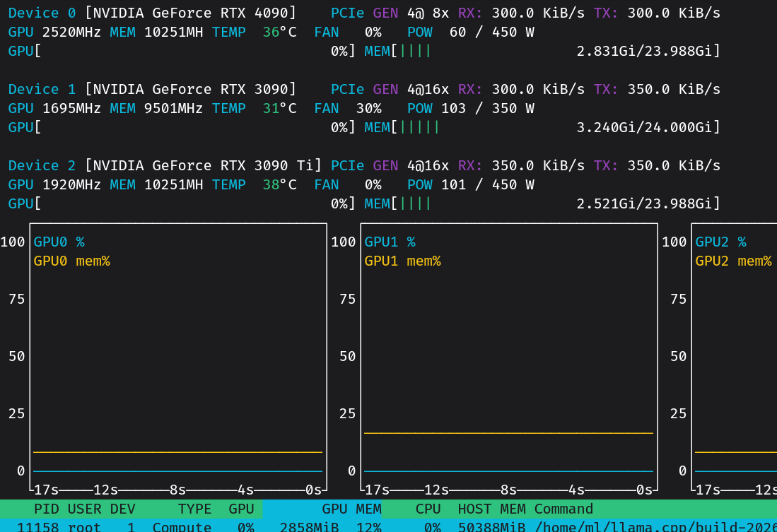The height and width of the screenshot is (532, 777).
Task: Click the llama.cpp command path
Action: [x=655, y=526]
